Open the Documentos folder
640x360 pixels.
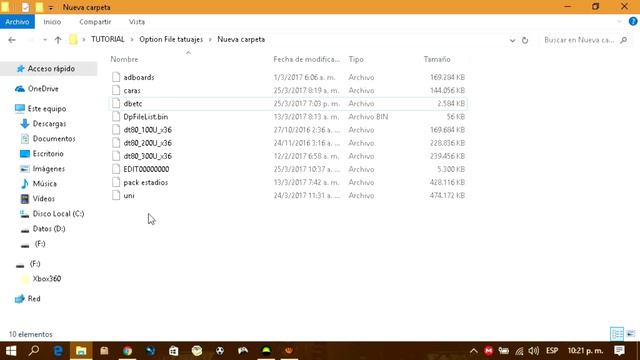54,139
